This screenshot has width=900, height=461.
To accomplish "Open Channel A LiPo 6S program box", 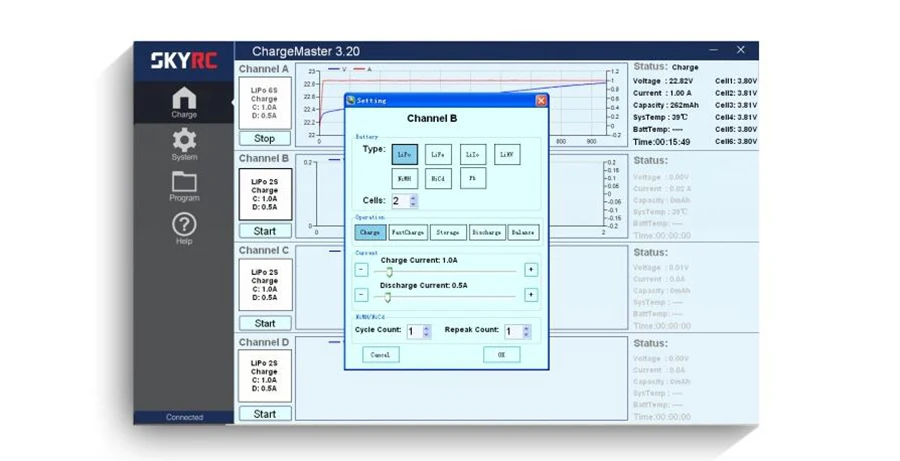I will coord(265,103).
